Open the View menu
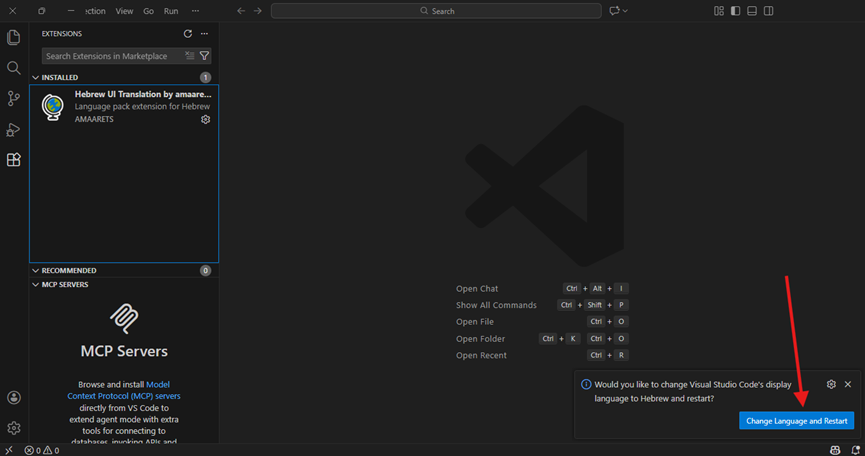This screenshot has height=456, width=865. click(x=124, y=11)
